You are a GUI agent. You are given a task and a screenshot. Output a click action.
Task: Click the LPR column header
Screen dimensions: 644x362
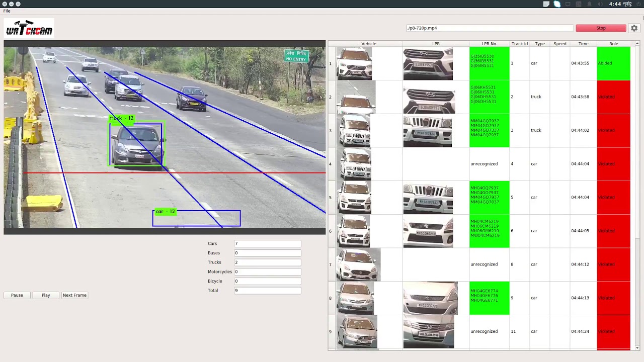coord(436,44)
